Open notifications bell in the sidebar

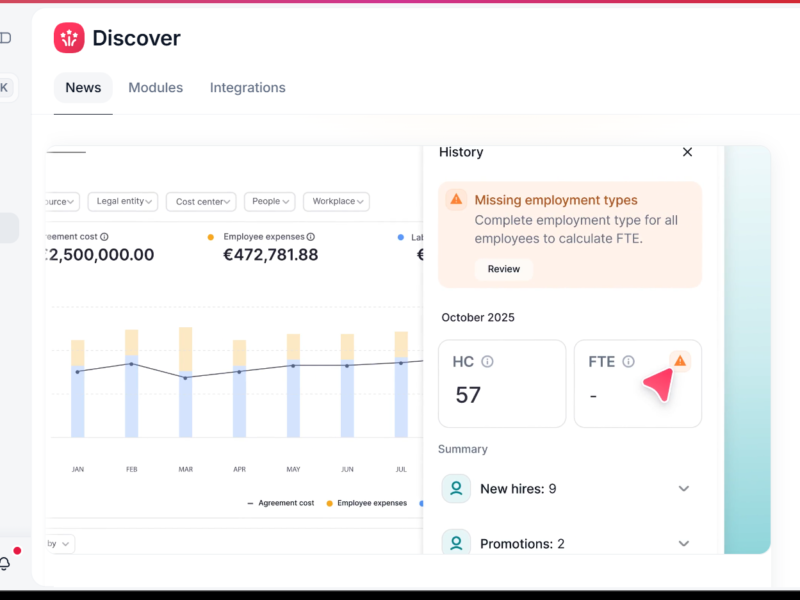(5, 563)
